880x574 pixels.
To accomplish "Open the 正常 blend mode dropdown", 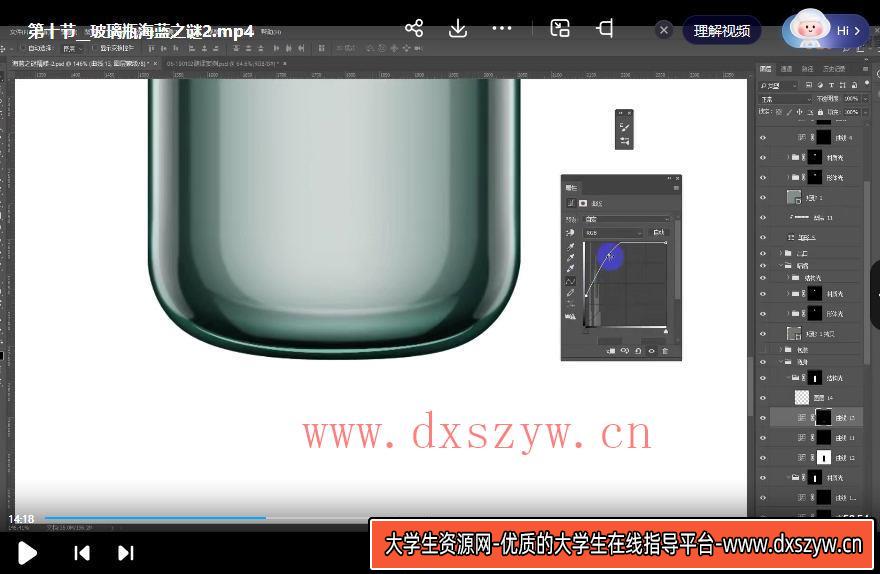I will pyautogui.click(x=786, y=99).
